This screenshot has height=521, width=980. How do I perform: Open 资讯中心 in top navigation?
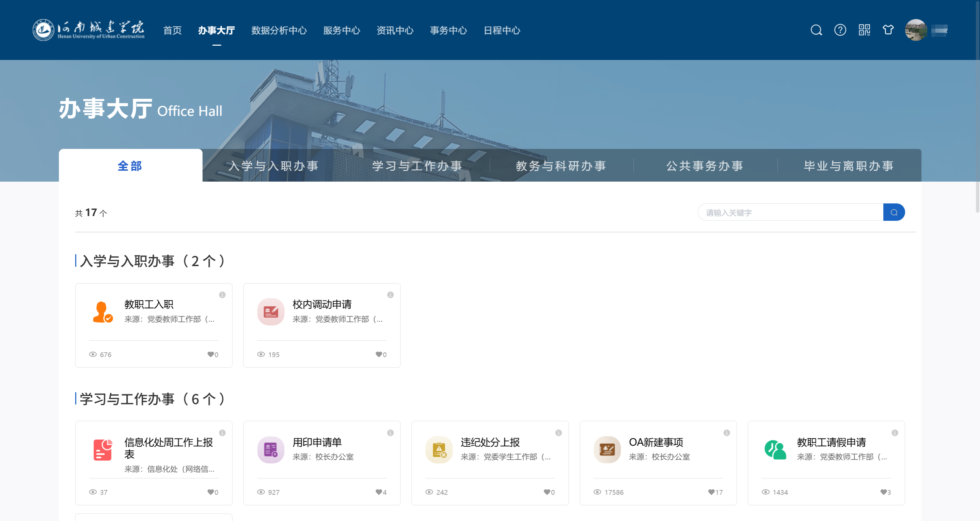(x=395, y=30)
